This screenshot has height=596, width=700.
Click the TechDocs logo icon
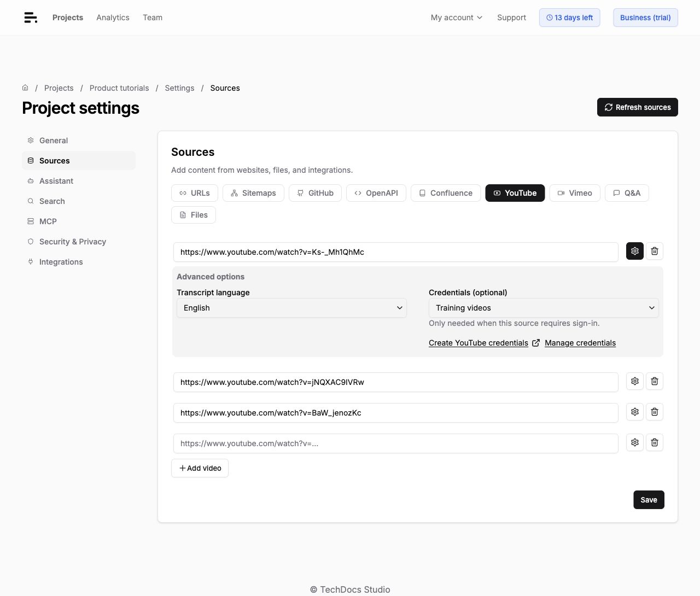(31, 17)
